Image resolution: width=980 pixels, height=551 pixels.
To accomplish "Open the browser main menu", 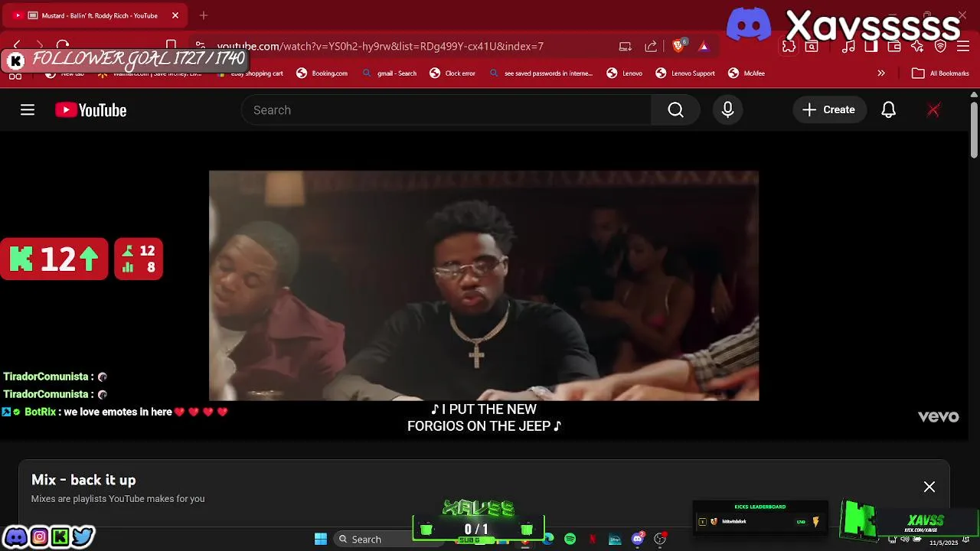I will point(963,46).
